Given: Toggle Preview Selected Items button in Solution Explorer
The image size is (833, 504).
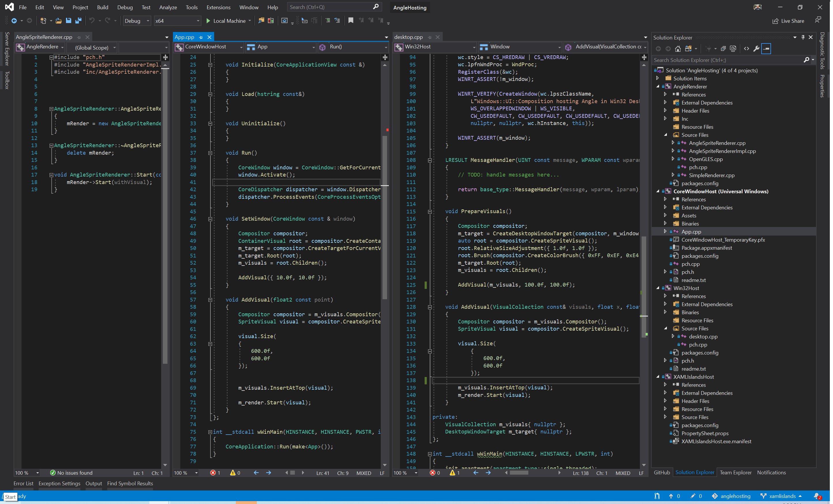Looking at the screenshot, I should coord(766,49).
